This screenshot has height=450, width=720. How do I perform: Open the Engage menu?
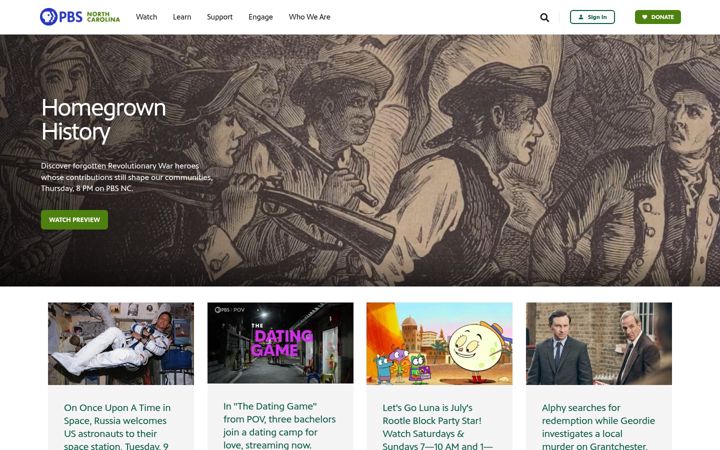(x=260, y=17)
